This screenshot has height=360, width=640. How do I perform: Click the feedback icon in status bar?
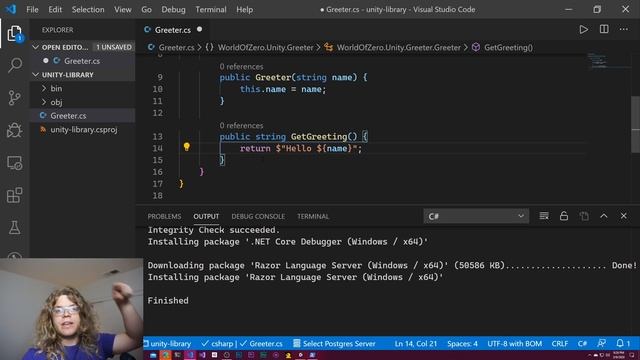pos(602,344)
